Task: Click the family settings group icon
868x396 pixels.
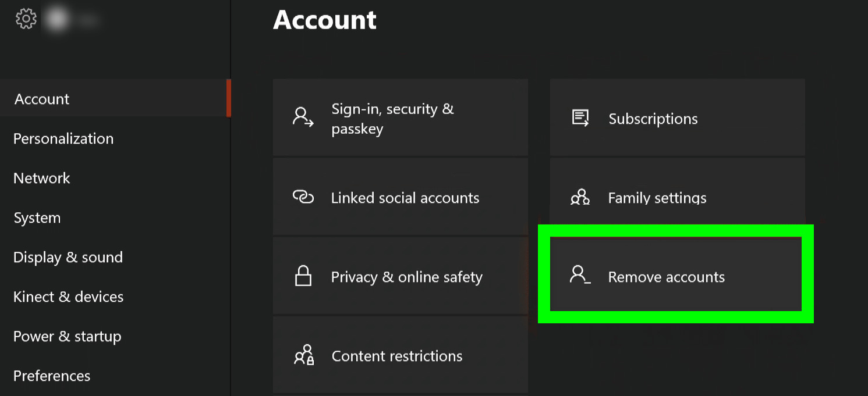Action: (580, 197)
